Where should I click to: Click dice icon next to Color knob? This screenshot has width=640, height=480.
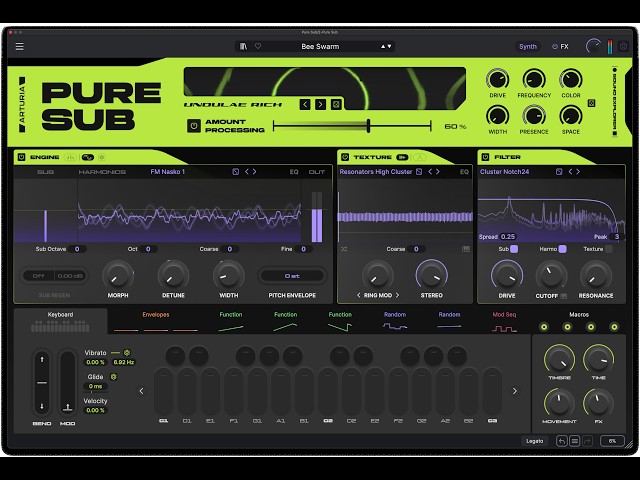(591, 103)
